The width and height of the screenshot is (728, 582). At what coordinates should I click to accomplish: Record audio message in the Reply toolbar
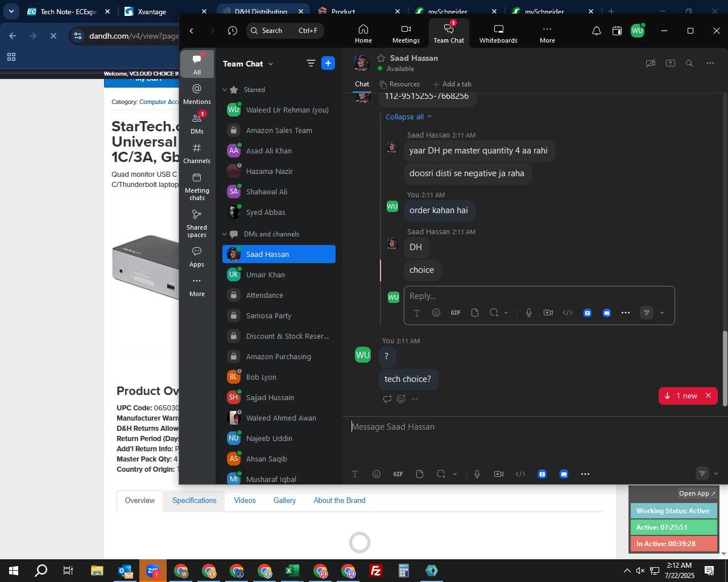pos(529,313)
